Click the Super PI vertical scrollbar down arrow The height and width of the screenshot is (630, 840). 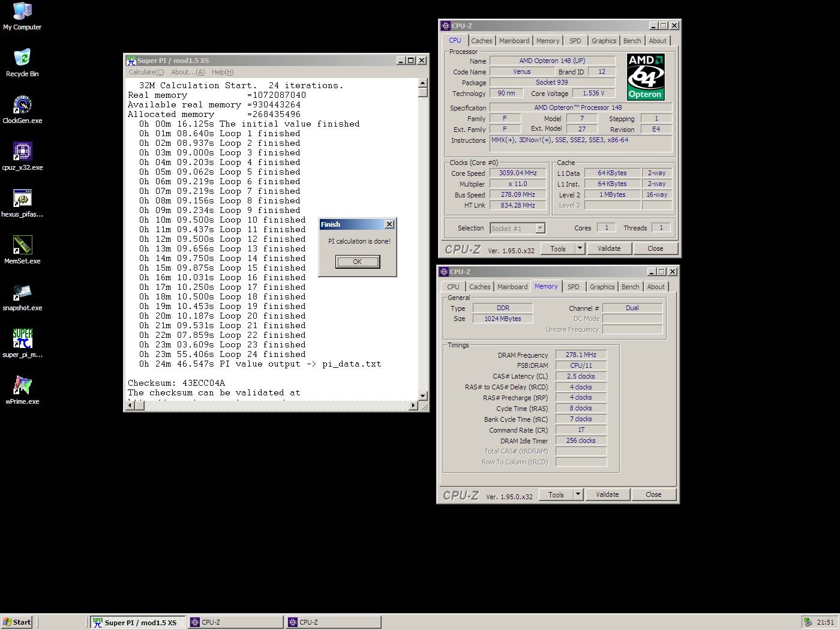(423, 396)
